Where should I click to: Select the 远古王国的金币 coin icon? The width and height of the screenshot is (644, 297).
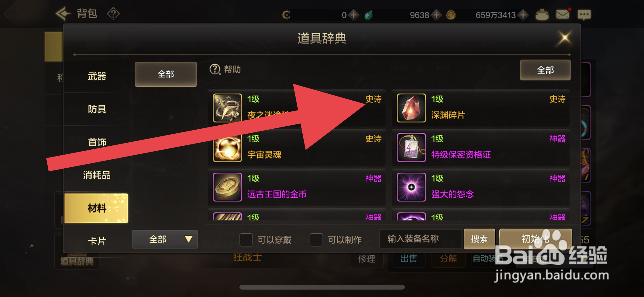[227, 187]
